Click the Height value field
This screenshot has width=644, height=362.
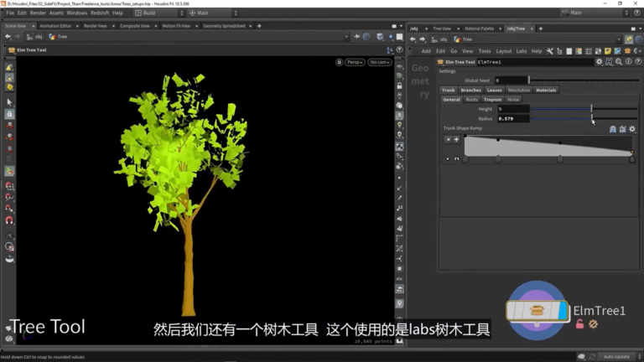click(513, 109)
